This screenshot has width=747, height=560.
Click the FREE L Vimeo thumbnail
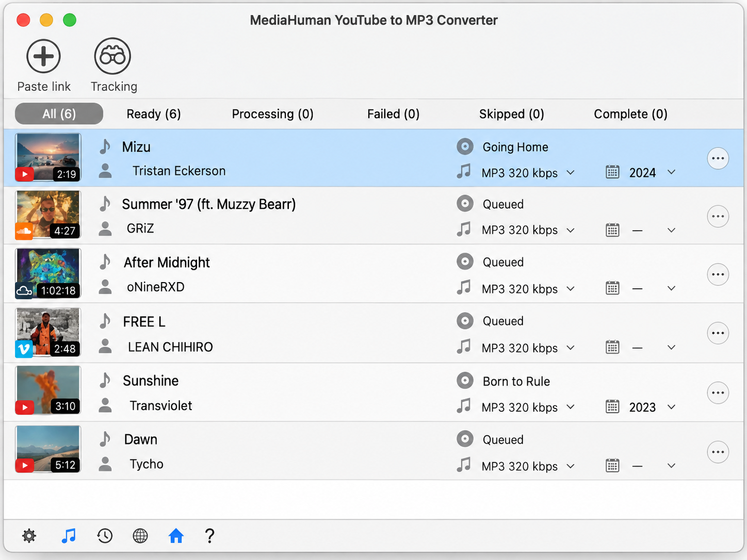(48, 332)
